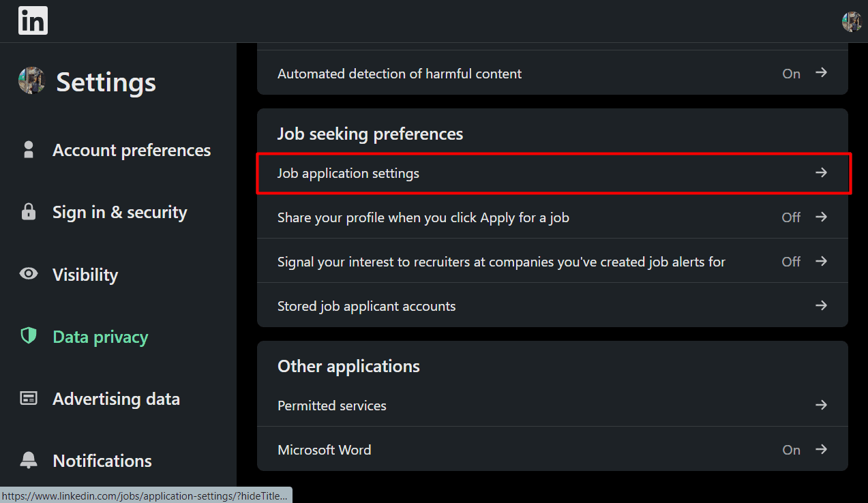Click the Visibility eye icon
Screen dimensions: 868x503
coord(29,274)
